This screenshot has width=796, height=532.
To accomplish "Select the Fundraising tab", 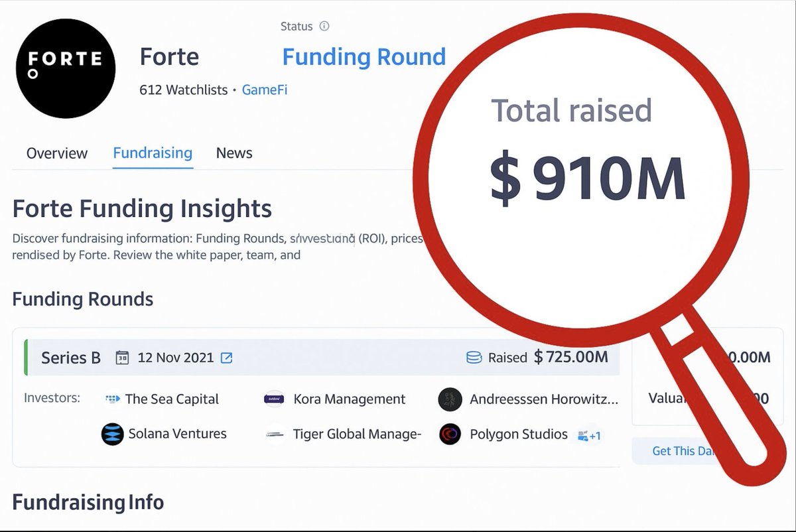I will (x=153, y=153).
